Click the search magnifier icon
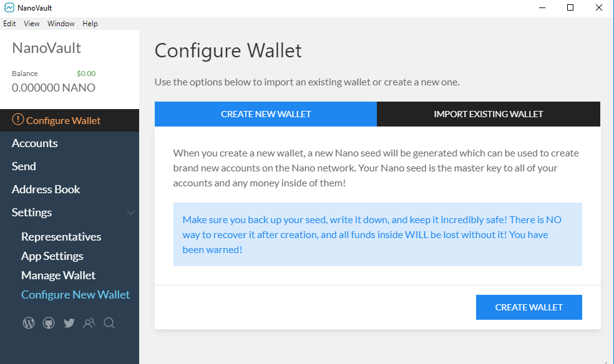The height and width of the screenshot is (364, 614). pyautogui.click(x=109, y=323)
